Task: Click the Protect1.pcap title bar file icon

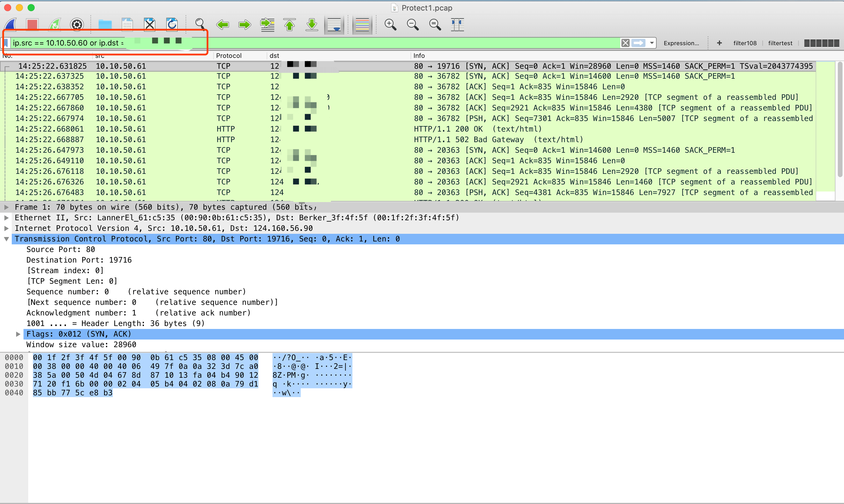Action: click(394, 8)
